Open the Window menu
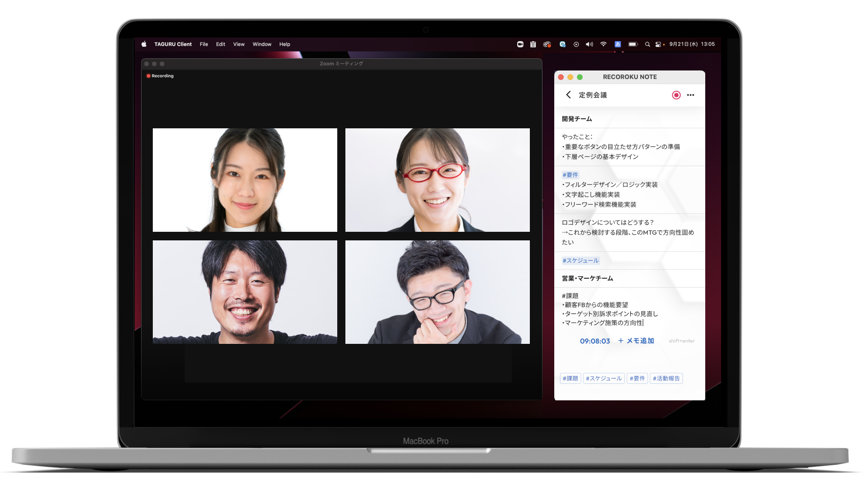The image size is (868, 488). coord(262,44)
